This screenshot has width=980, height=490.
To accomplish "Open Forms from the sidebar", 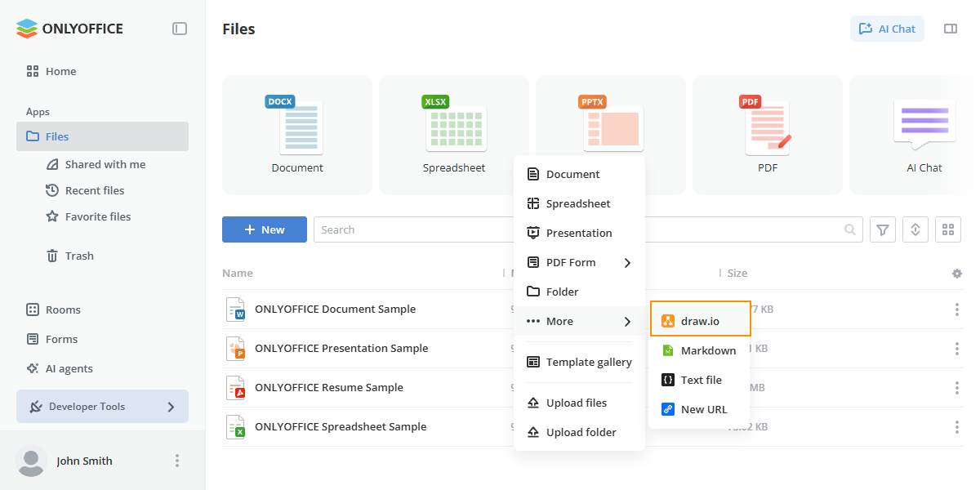I will click(x=52, y=339).
